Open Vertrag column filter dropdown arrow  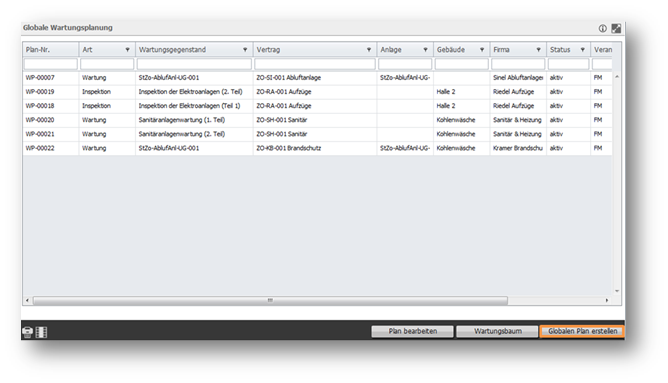369,50
